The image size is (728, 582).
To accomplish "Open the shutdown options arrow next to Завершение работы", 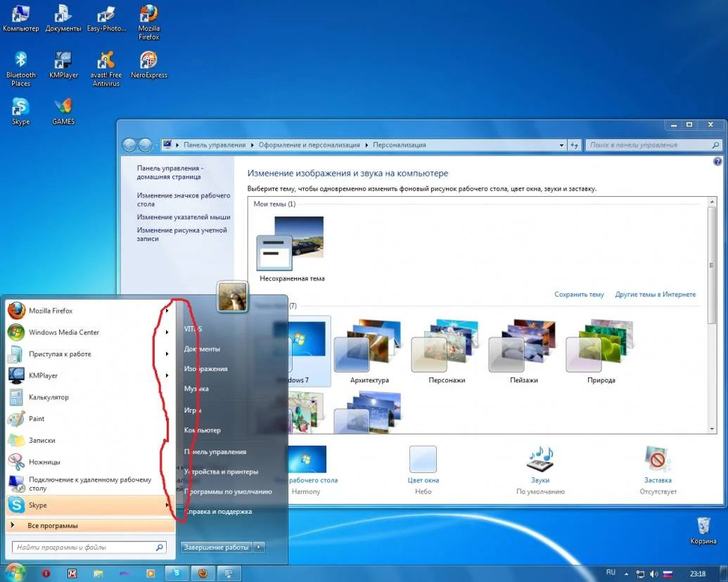I will (x=259, y=547).
